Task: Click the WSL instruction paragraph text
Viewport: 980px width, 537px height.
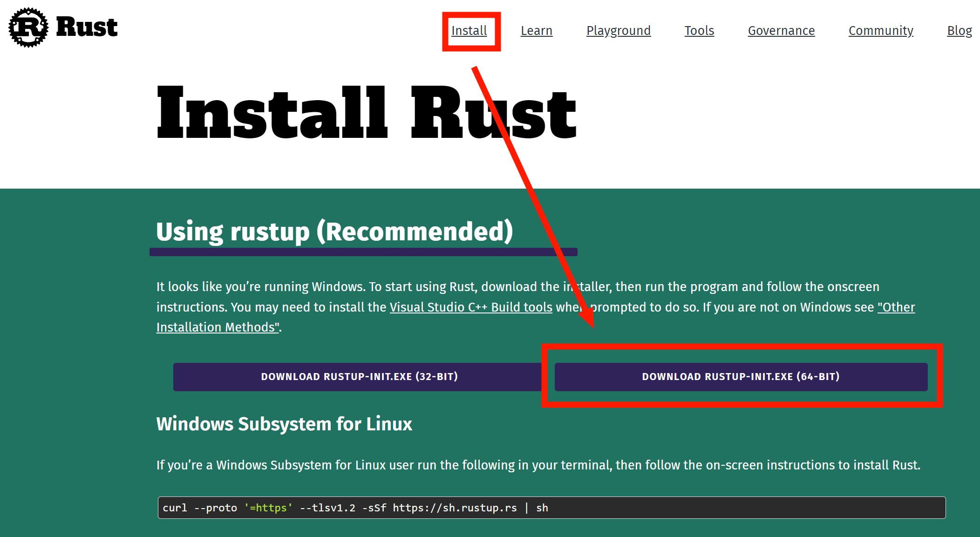Action: (538, 465)
